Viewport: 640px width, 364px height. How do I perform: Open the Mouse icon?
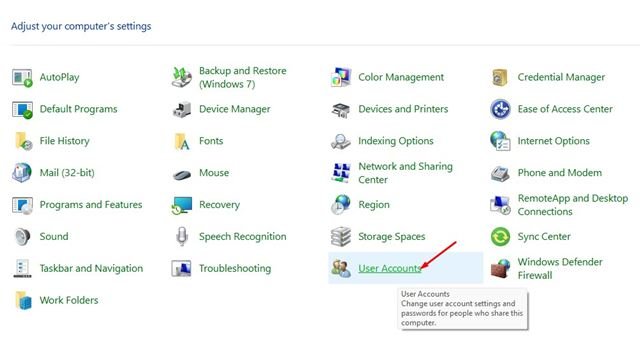(182, 175)
